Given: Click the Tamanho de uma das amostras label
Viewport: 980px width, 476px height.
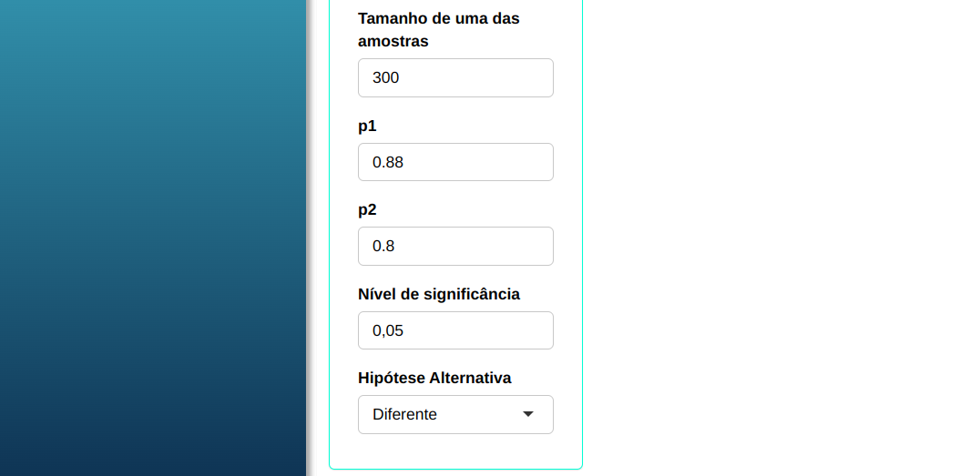Looking at the screenshot, I should coord(438,19).
